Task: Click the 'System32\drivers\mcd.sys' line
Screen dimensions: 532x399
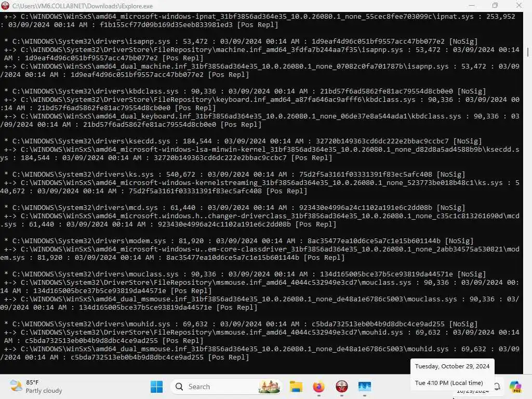Action: click(x=235, y=208)
